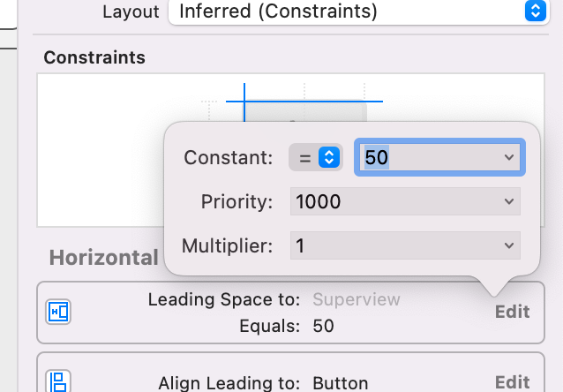Screen dimensions: 563x392
Task: Click the Superview label text
Action: tap(357, 299)
